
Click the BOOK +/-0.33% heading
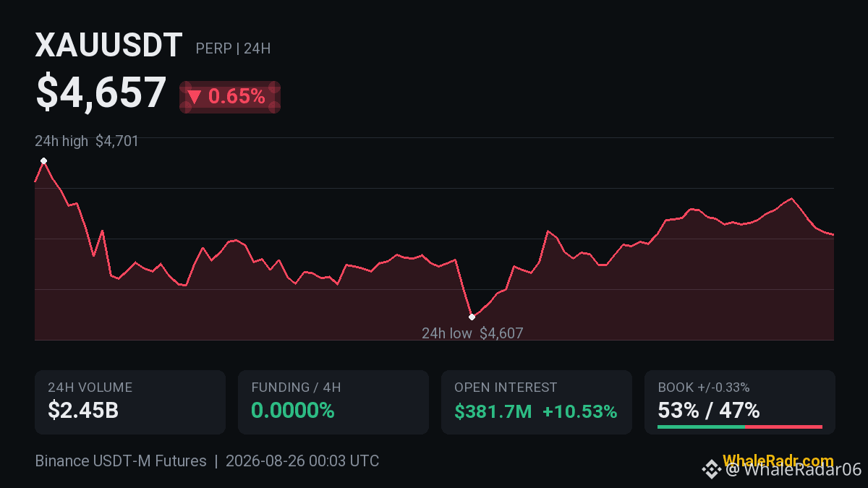click(704, 388)
